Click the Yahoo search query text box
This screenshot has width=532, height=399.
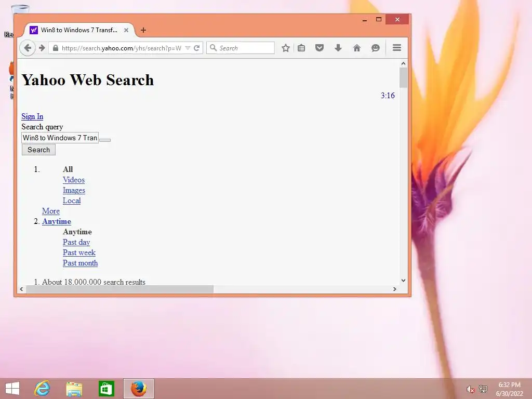60,138
